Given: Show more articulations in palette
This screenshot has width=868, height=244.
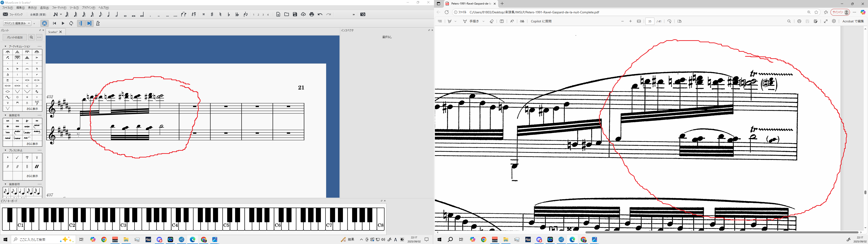Looking at the screenshot, I should tap(32, 108).
